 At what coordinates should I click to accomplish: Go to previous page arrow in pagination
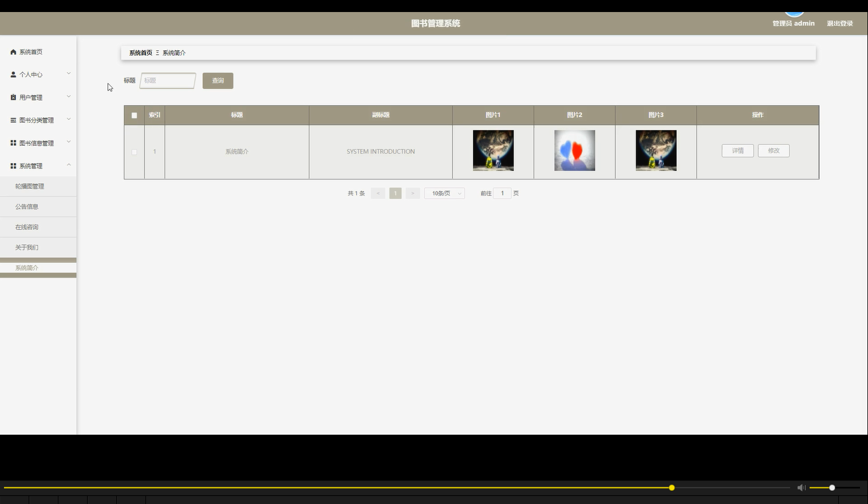[x=378, y=194]
